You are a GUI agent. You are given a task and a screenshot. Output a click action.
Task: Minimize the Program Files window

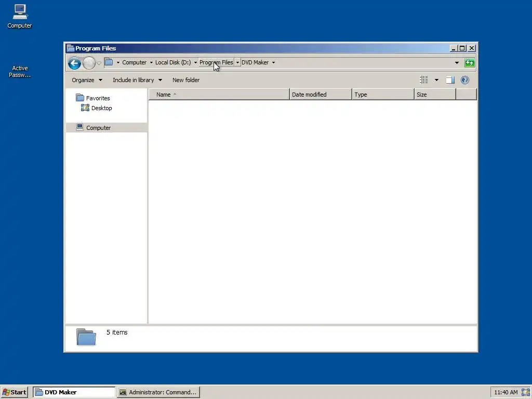coord(453,48)
